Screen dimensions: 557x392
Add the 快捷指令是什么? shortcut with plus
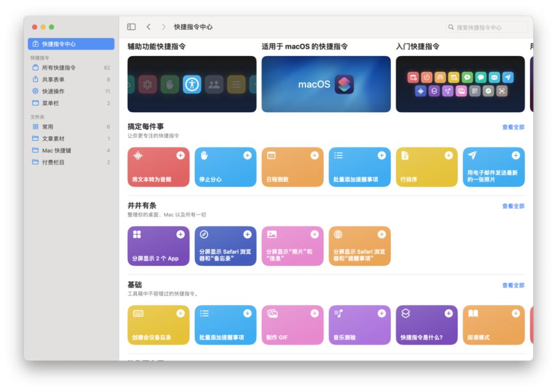point(449,314)
